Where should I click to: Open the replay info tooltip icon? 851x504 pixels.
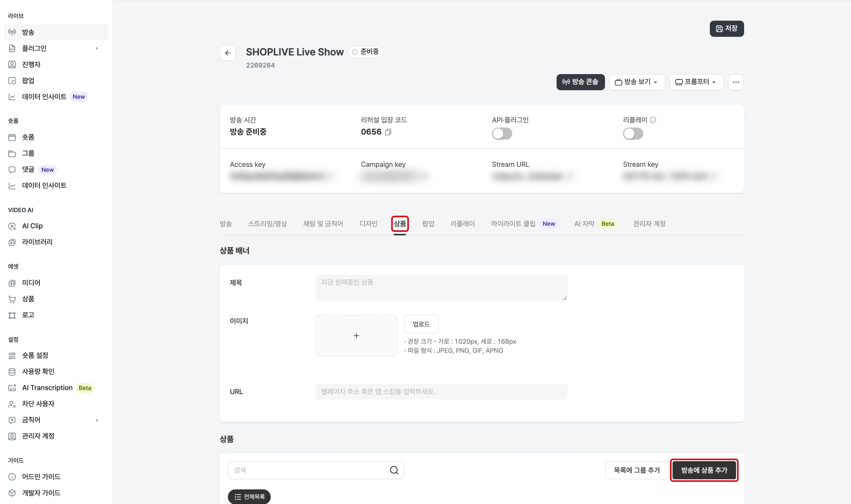coord(653,120)
